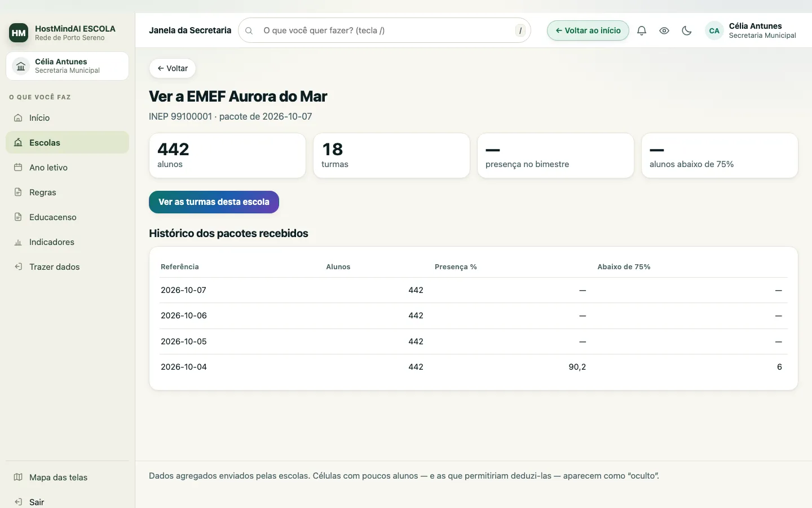Click the 2026-10-07 reference row
Viewport: 812px width, 508px height.
tap(474, 290)
